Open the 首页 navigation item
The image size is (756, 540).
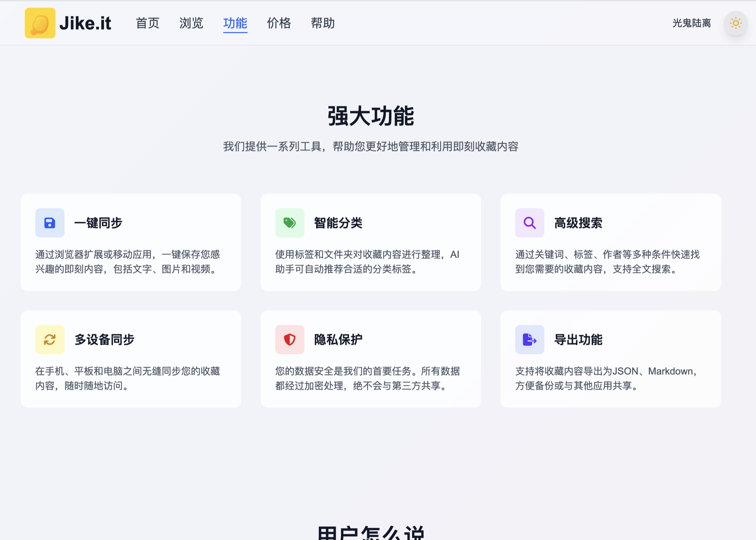coord(147,23)
